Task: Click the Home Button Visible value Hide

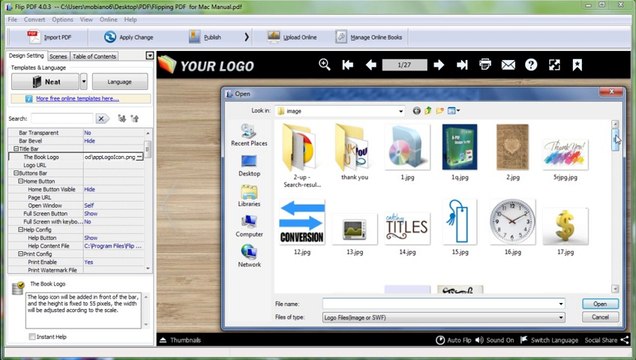Action: (90, 189)
